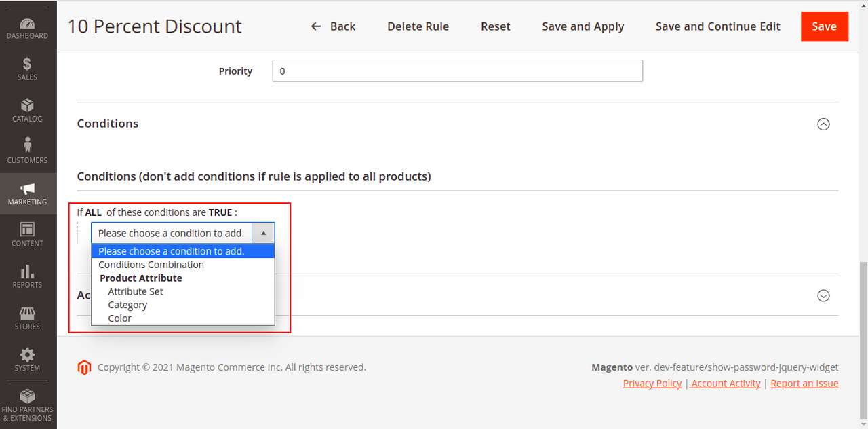868x429 pixels.
Task: Open the Account Activity link
Action: pos(726,384)
